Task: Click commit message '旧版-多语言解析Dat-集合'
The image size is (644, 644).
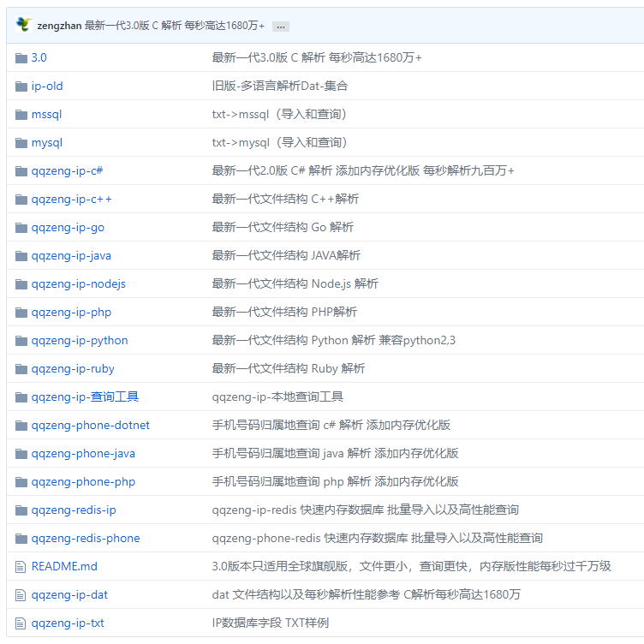Action: [x=280, y=86]
